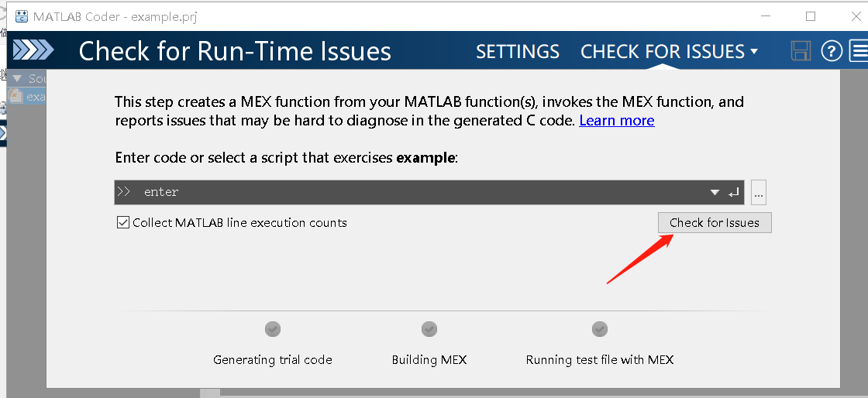The height and width of the screenshot is (398, 868).
Task: Open the Learn more link
Action: [x=617, y=121]
